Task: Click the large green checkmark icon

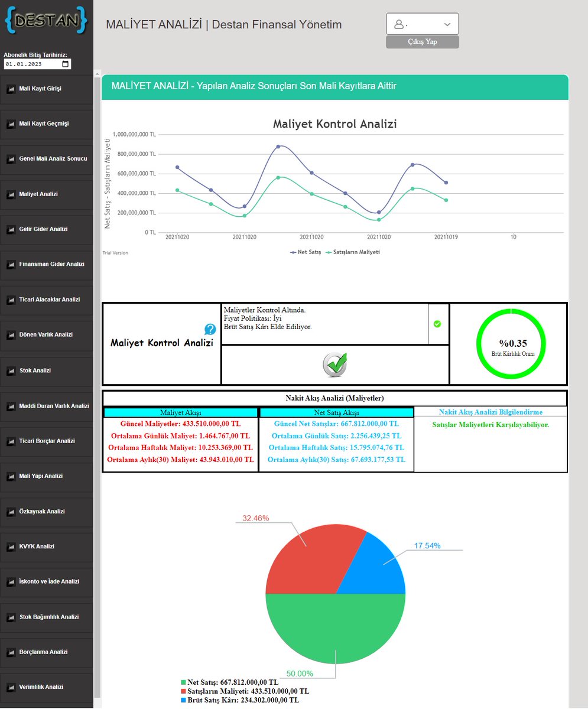Action: click(335, 365)
